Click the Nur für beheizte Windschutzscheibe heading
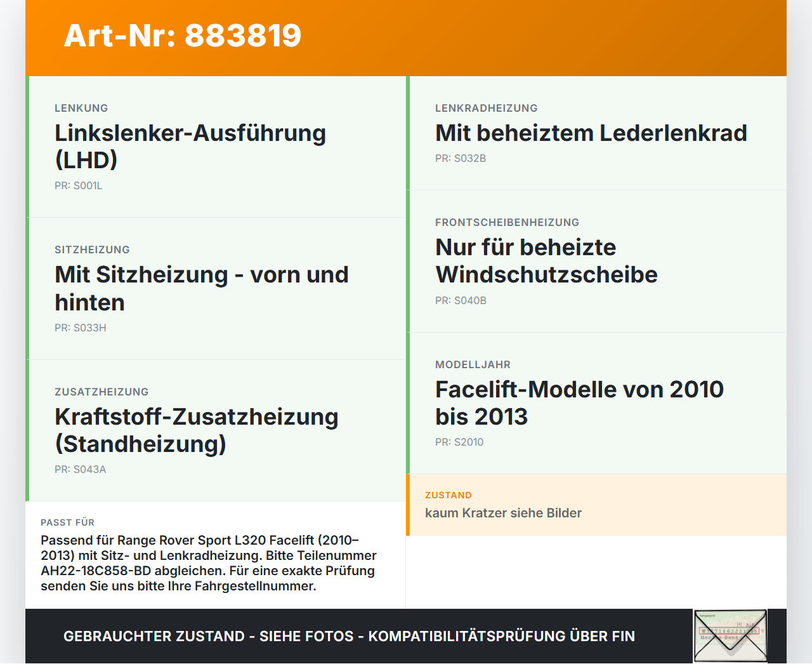 click(546, 261)
